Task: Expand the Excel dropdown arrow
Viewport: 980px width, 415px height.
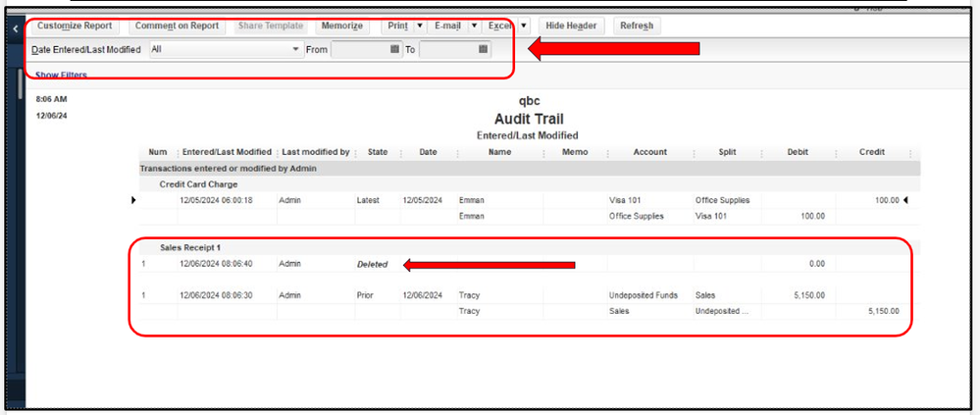Action: (524, 26)
